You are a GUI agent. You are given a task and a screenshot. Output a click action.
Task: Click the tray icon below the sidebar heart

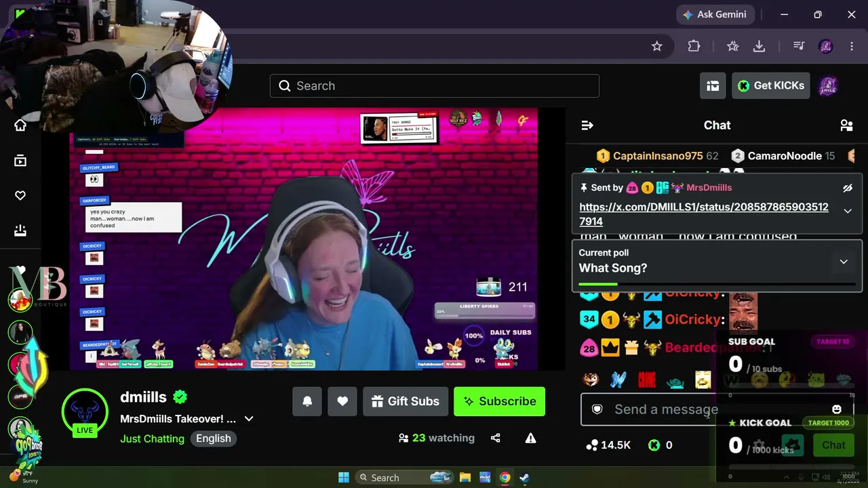click(20, 230)
